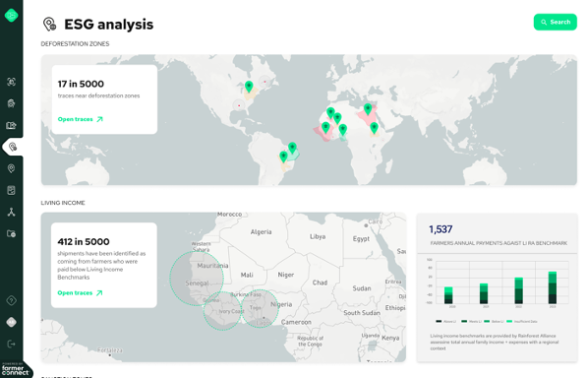Click the 2023 bar in benchmark chart
The image size is (588, 378).
point(553,287)
